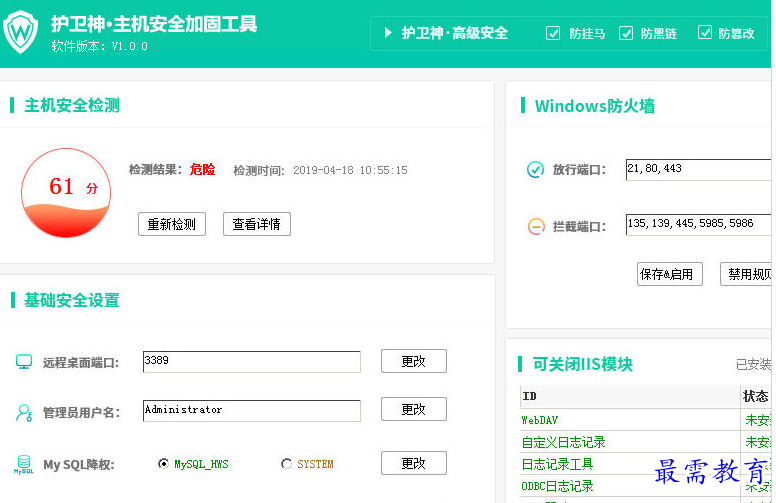The image size is (776, 503).
Task: Click the user icon beside 管理员用户名
Action: (x=24, y=412)
